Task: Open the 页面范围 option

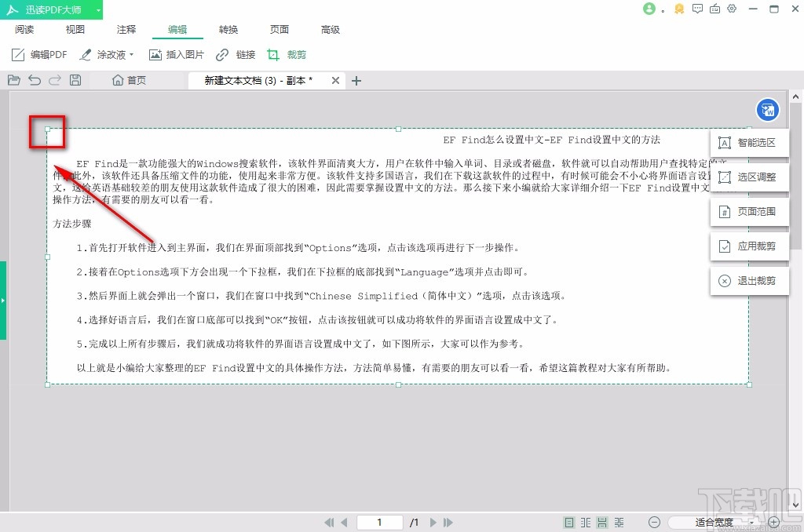Action: coord(749,212)
